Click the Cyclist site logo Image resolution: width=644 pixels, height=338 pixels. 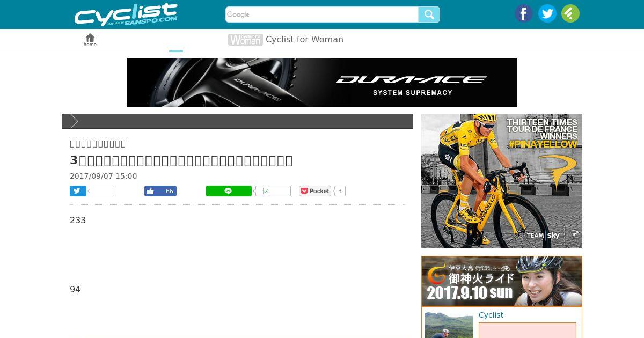point(126,14)
